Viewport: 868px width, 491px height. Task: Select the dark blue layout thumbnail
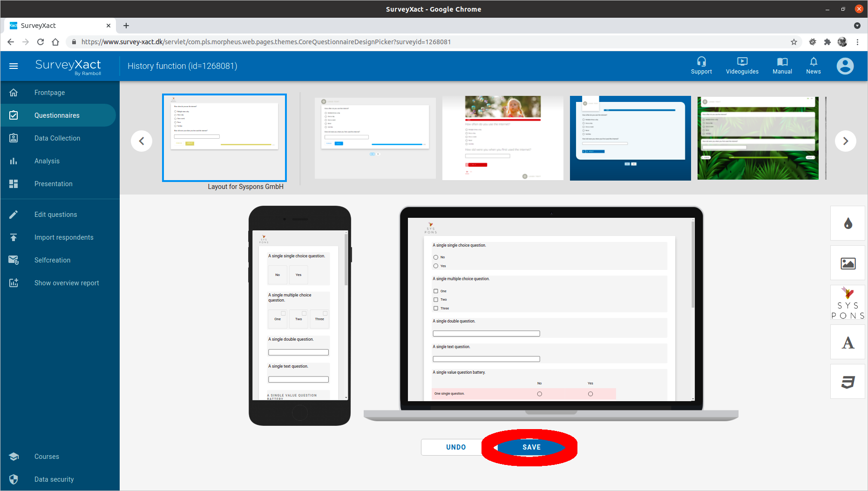(631, 138)
